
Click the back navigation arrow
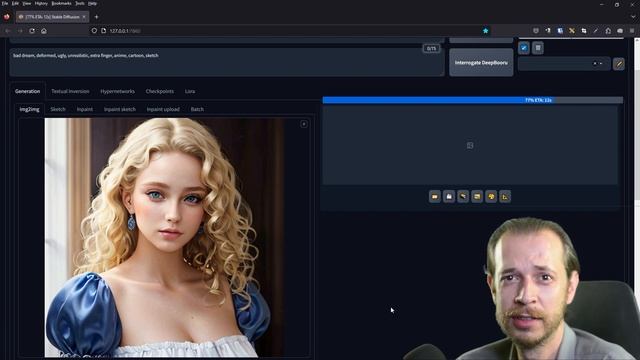pyautogui.click(x=8, y=31)
